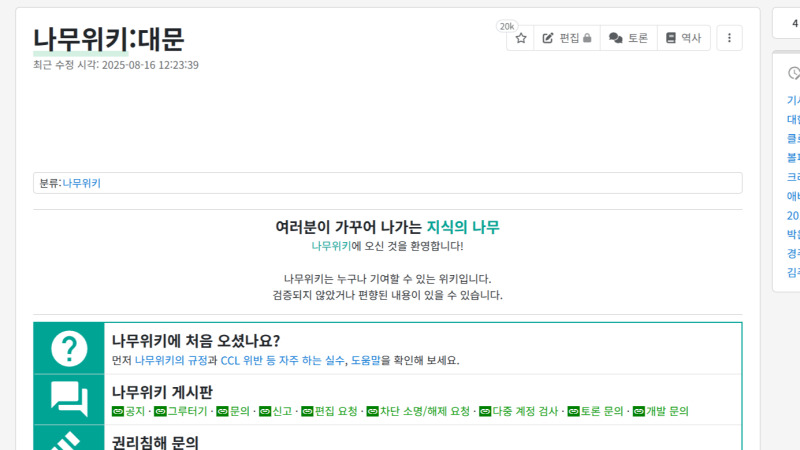
Task: Star the 나무위키:대문 page
Action: coord(520,38)
